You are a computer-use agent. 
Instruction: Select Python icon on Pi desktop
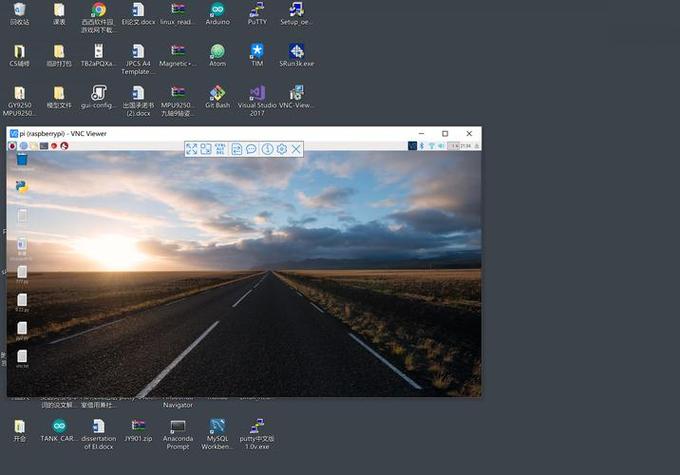point(22,187)
